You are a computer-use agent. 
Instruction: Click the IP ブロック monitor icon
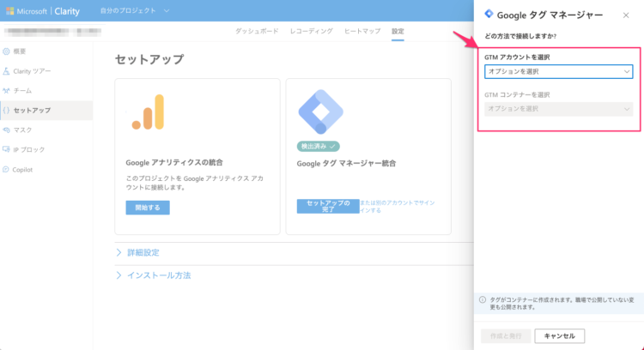pyautogui.click(x=6, y=149)
